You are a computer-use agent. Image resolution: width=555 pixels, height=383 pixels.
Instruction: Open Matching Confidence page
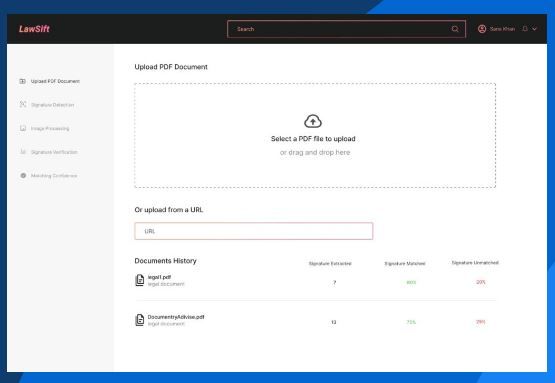point(54,176)
